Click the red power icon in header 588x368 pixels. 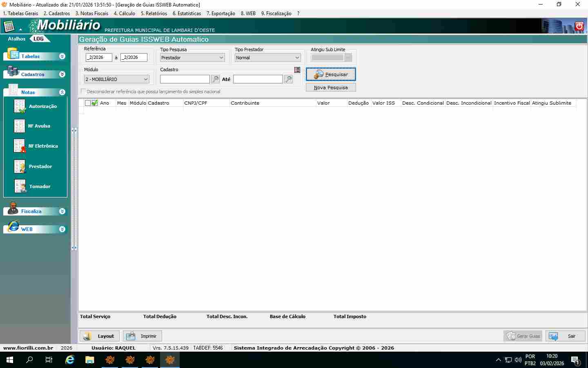tap(579, 26)
